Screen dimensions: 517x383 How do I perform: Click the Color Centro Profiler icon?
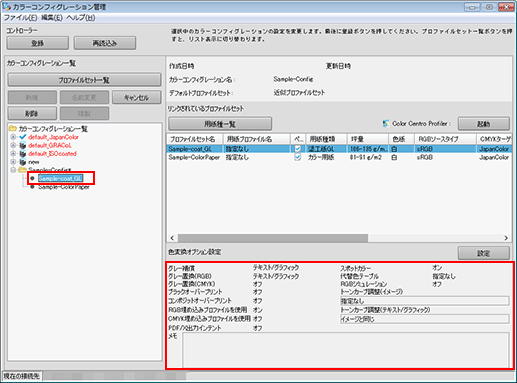(x=386, y=124)
